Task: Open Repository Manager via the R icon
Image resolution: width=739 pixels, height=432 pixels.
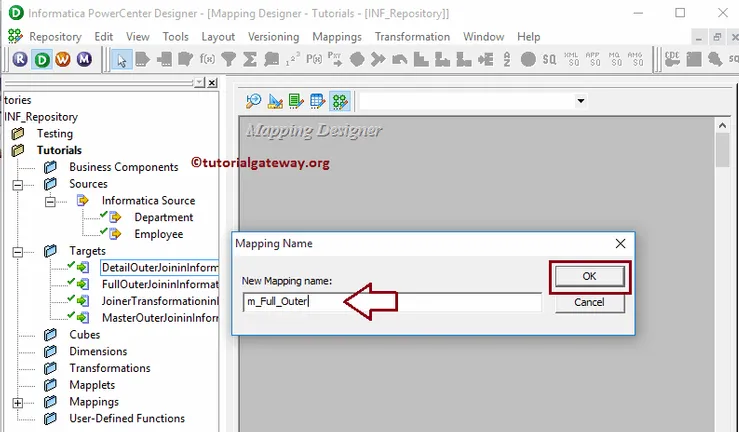Action: (20, 59)
